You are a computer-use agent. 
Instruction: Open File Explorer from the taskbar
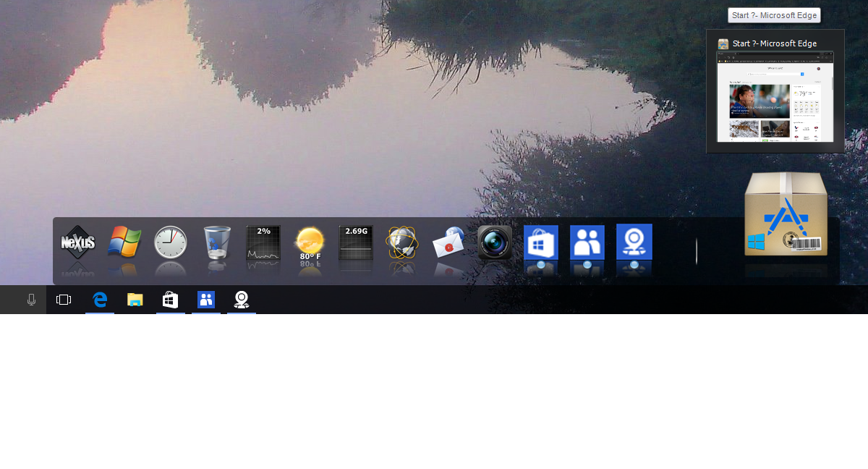(x=135, y=300)
